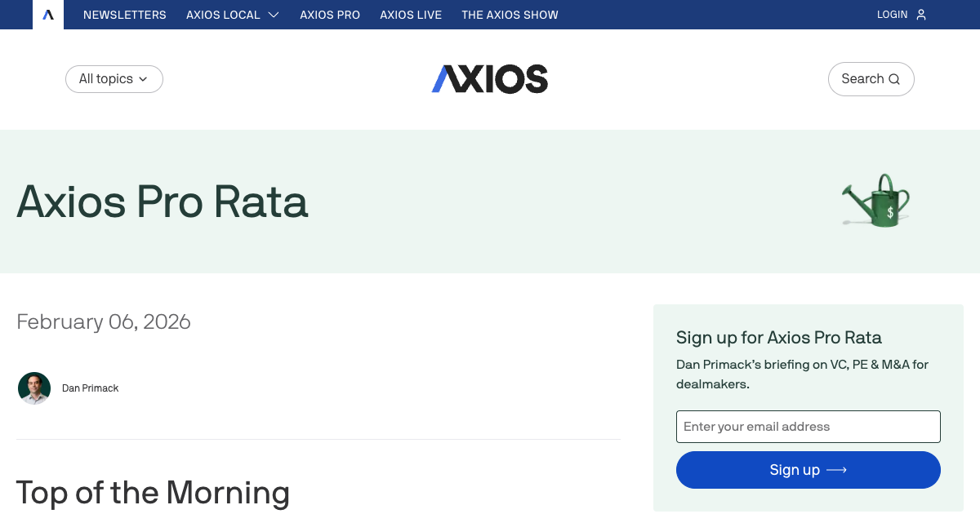Click the large AXIOS logo in the header
The width and height of the screenshot is (980, 514).
click(x=489, y=78)
